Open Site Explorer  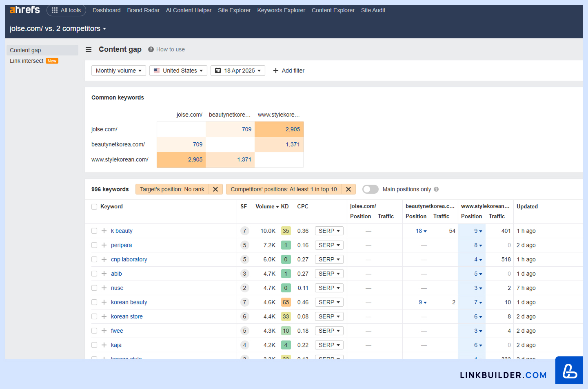point(234,10)
